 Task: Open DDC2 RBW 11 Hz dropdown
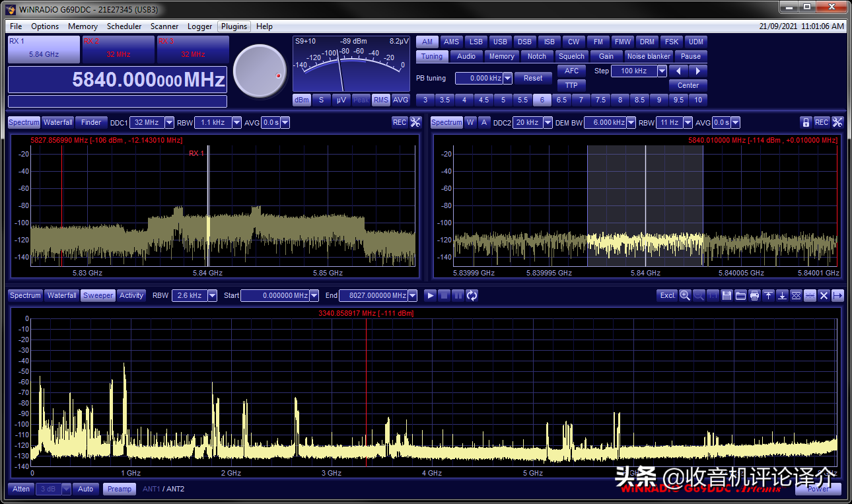(688, 122)
